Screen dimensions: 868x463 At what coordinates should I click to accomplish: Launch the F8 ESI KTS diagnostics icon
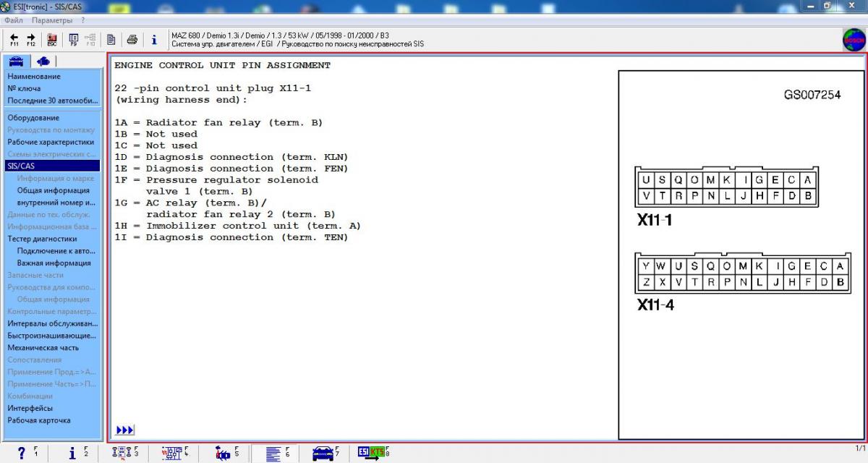(373, 453)
